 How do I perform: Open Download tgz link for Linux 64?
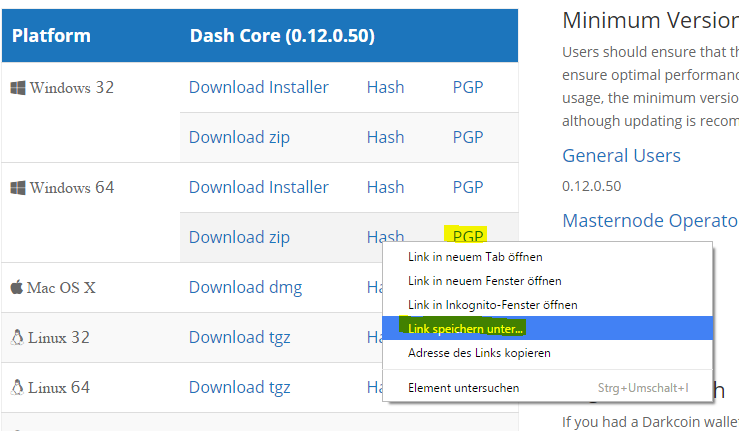[x=239, y=387]
